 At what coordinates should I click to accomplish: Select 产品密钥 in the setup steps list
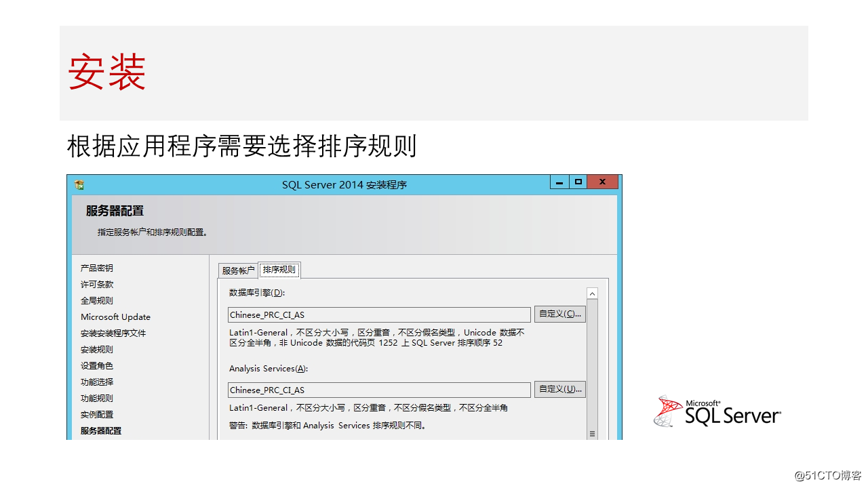[97, 268]
